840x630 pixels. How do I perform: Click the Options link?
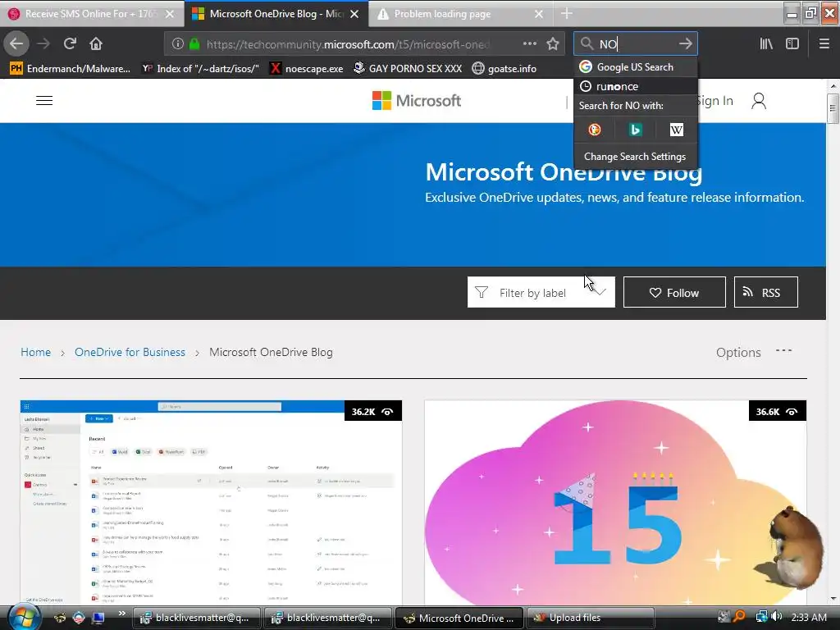[x=738, y=353]
